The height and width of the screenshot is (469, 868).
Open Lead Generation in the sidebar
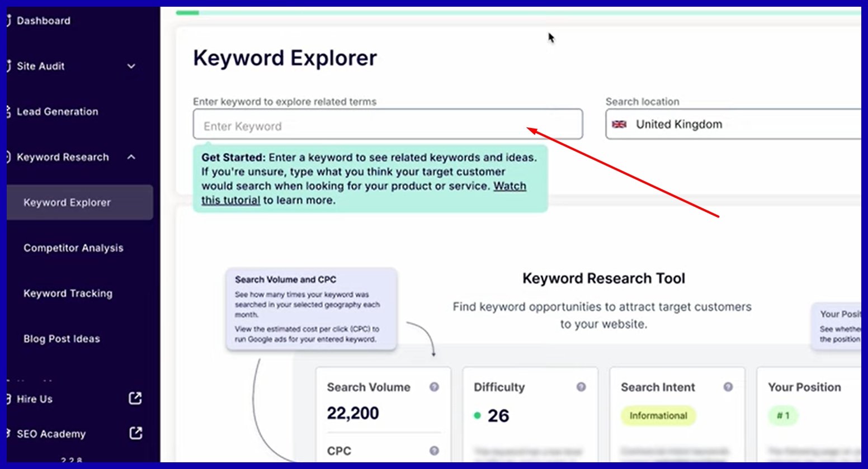point(57,112)
